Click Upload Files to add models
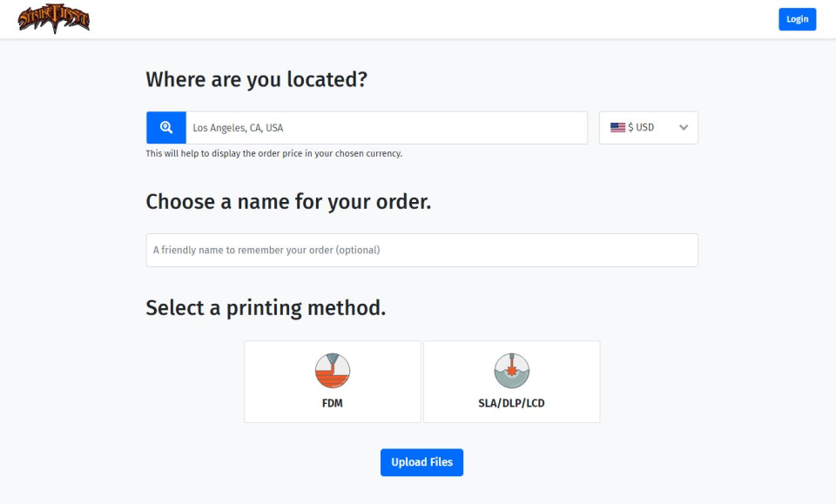The width and height of the screenshot is (836, 504). click(421, 462)
